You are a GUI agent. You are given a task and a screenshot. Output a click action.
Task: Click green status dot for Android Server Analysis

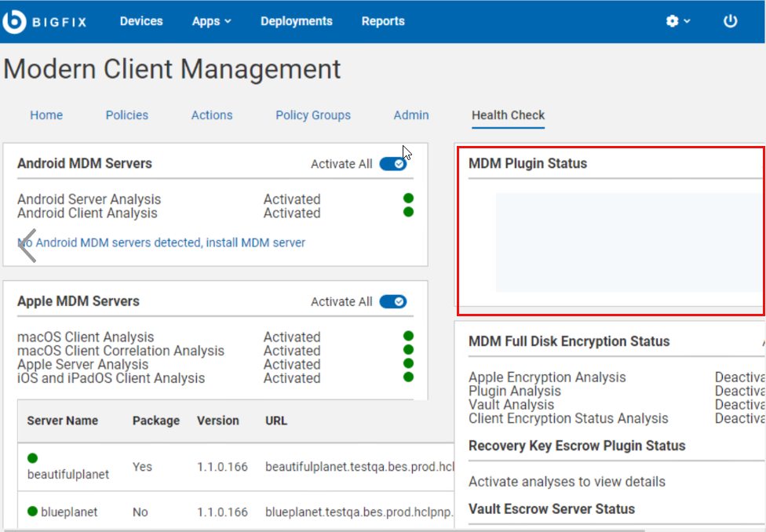tap(408, 199)
